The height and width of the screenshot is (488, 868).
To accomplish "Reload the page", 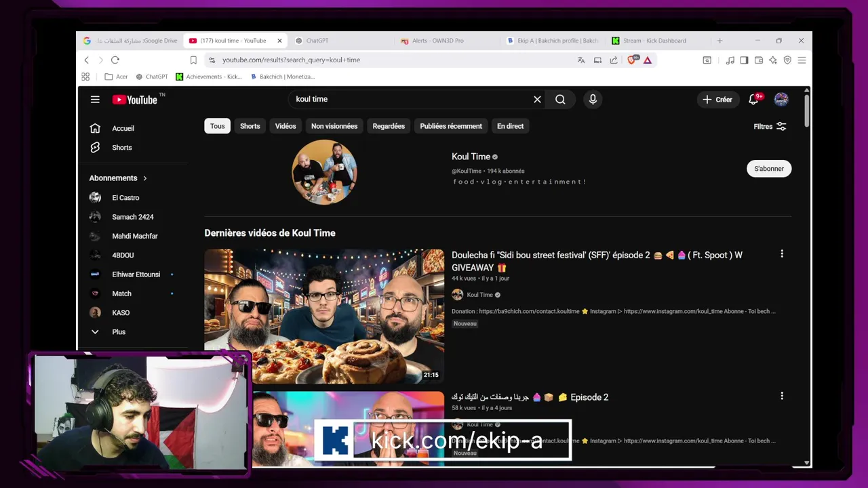I will pos(115,60).
